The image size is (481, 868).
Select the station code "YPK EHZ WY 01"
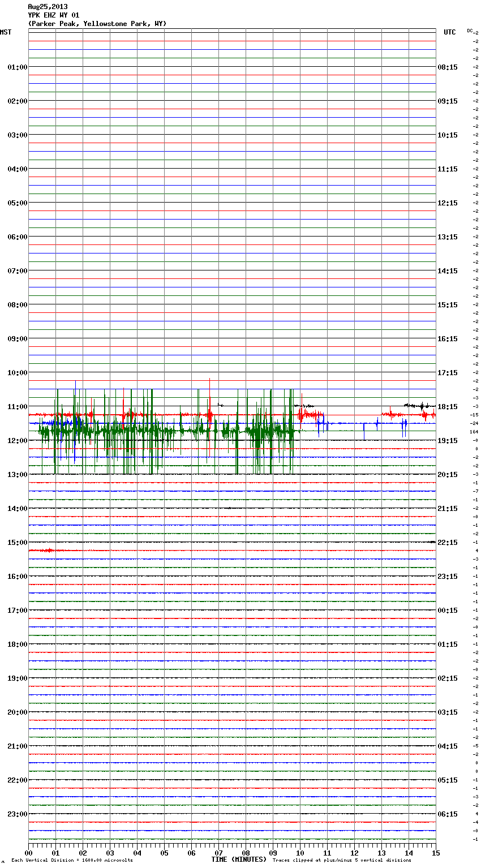54,15
